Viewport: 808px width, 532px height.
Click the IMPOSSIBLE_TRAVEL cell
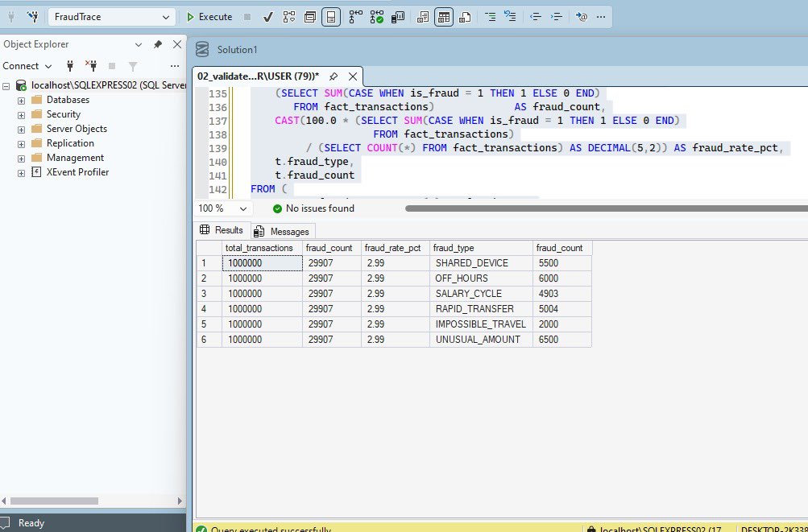coord(481,324)
